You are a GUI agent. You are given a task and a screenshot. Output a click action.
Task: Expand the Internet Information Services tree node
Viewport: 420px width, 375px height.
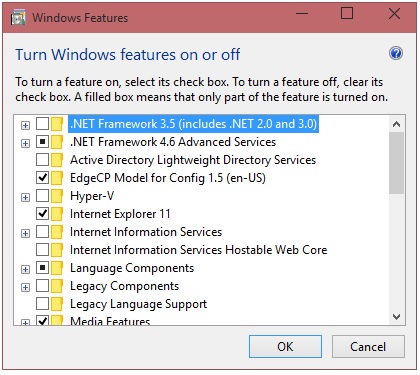pos(25,233)
